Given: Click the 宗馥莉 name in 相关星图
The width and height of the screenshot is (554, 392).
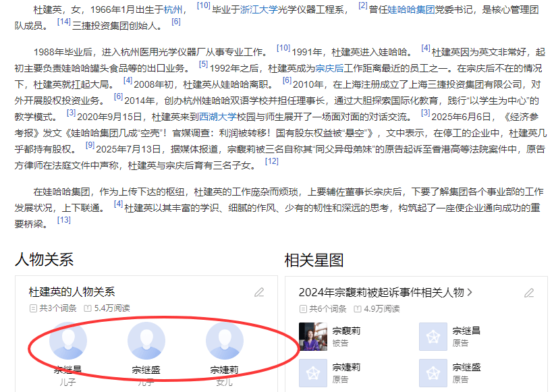Looking at the screenshot, I should pyautogui.click(x=346, y=331).
